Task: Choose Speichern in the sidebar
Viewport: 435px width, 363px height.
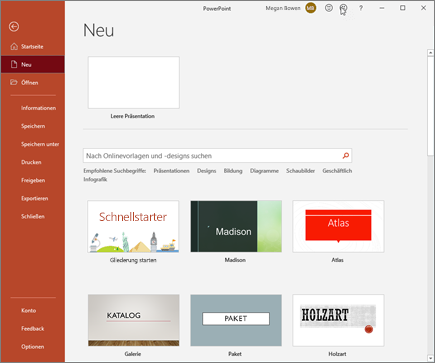Action: point(33,126)
